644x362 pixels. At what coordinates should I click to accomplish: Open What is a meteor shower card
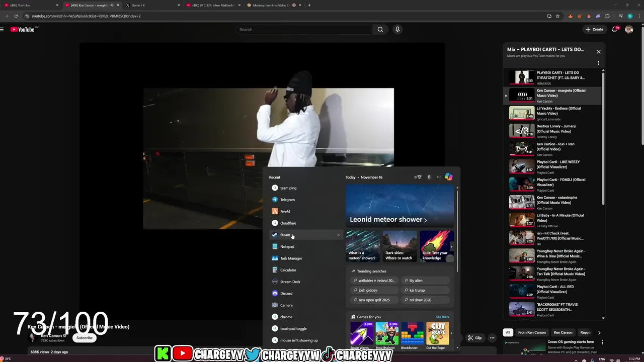(363, 246)
